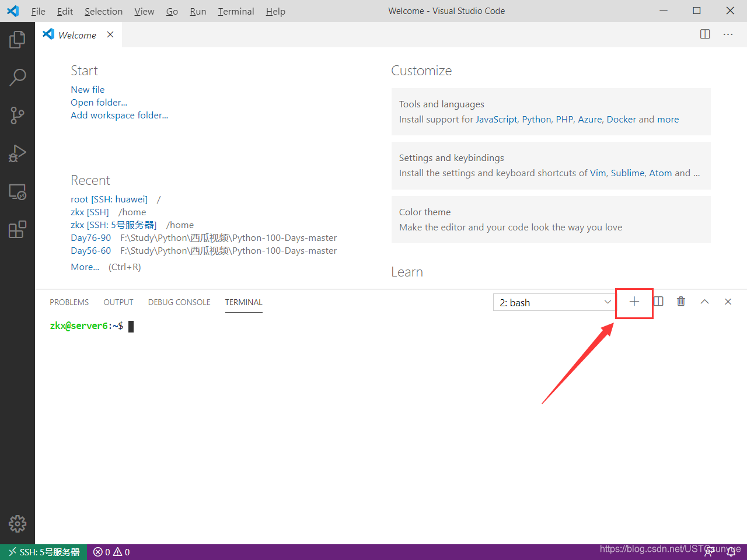Open the Terminal menu

236,11
